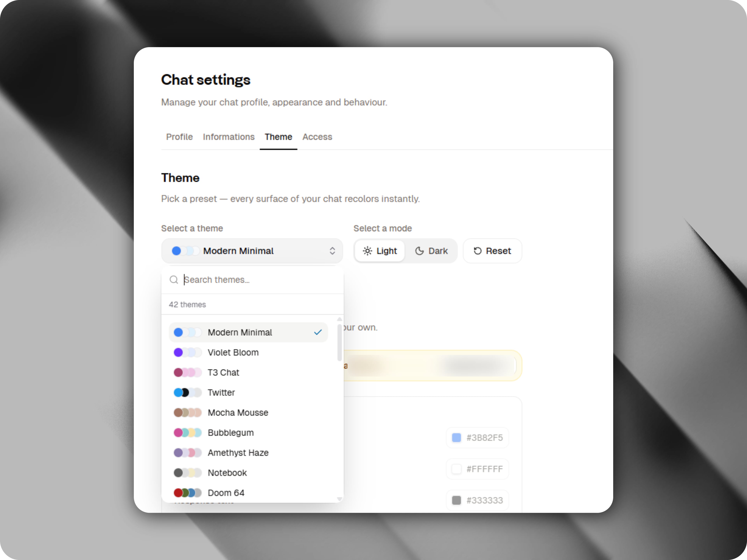Image resolution: width=747 pixels, height=560 pixels.
Task: Pick the T3 Chat theme
Action: [x=248, y=372]
